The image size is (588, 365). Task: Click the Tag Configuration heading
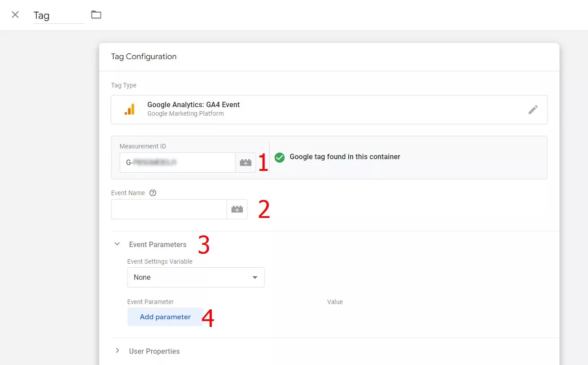point(144,56)
